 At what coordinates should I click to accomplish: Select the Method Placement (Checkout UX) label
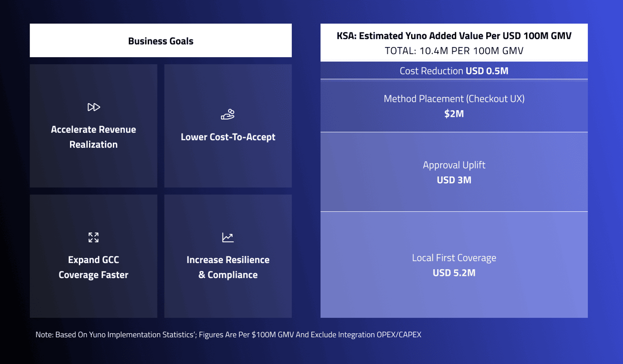click(454, 99)
